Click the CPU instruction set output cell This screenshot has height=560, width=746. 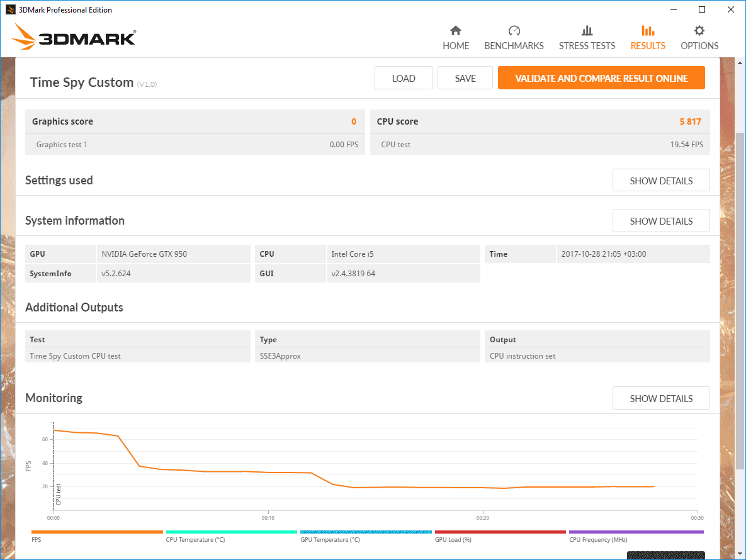(597, 356)
